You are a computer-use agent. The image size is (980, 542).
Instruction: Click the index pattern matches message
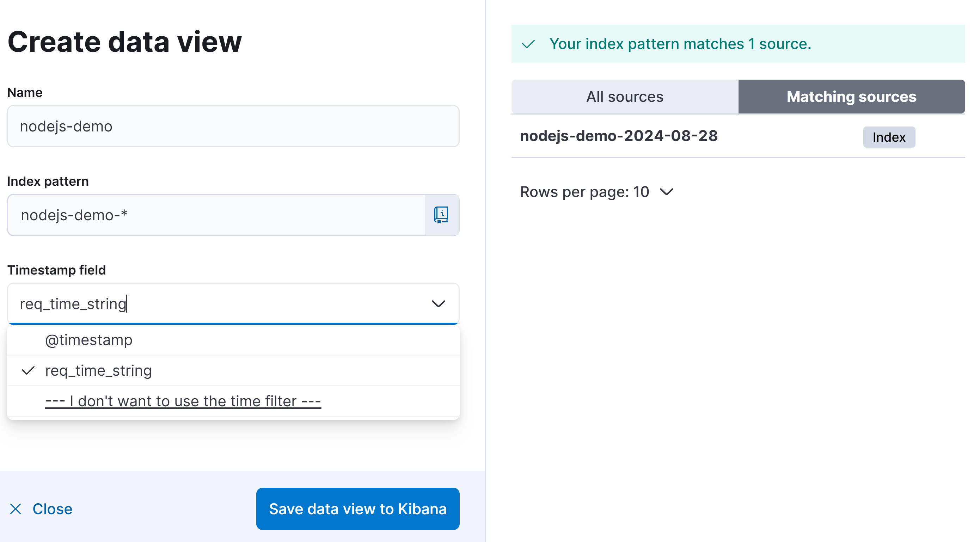(x=680, y=44)
